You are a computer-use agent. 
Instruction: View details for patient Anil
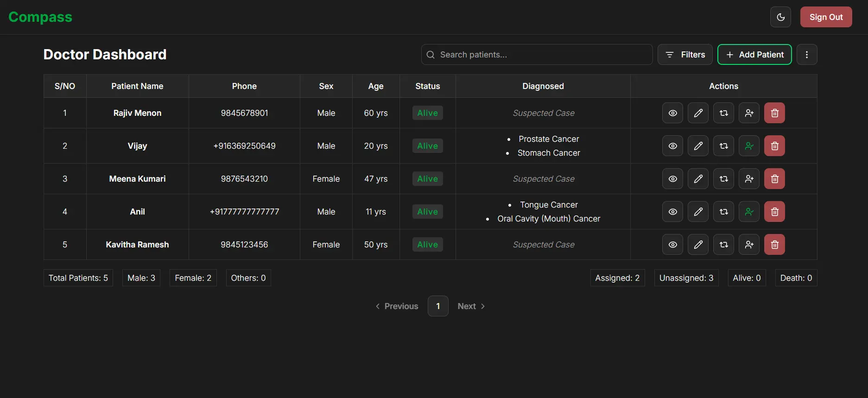(672, 212)
